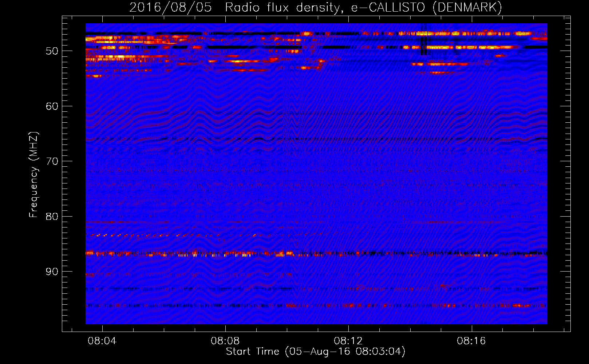The width and height of the screenshot is (589, 364).
Task: Click the 90 frequency axis label
Action: tap(52, 272)
